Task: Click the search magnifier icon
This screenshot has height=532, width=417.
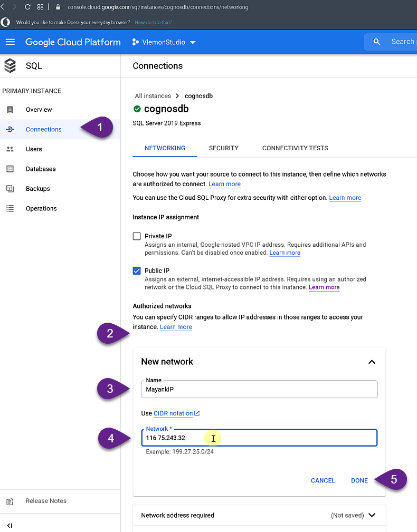Action: [376, 42]
